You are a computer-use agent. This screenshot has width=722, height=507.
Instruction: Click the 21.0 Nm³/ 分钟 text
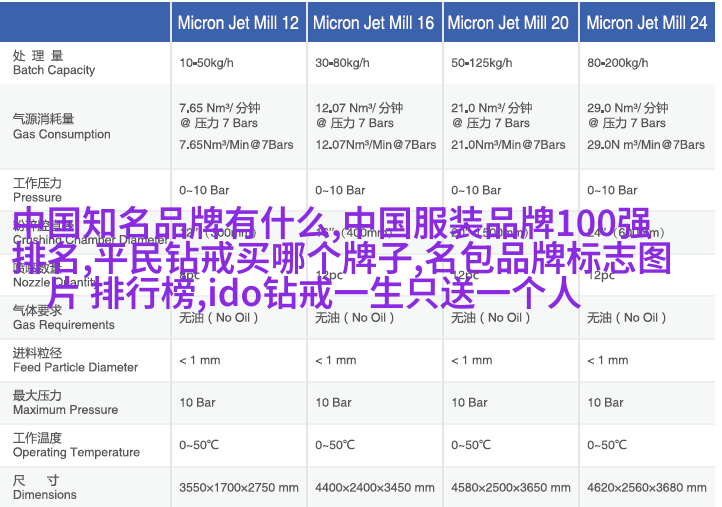pyautogui.click(x=492, y=108)
